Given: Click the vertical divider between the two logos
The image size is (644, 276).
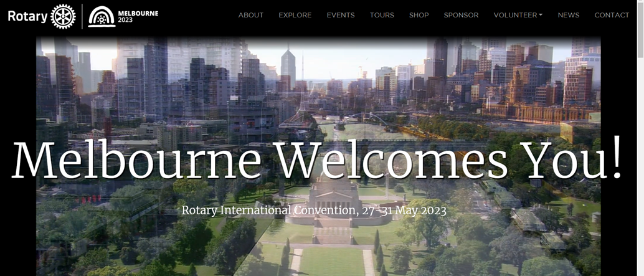Looking at the screenshot, I should 82,16.
